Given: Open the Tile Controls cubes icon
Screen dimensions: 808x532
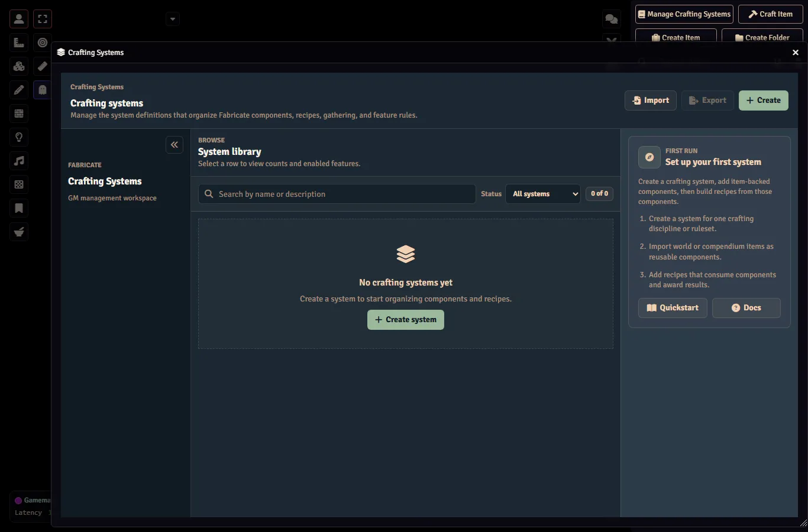Looking at the screenshot, I should coord(19,66).
